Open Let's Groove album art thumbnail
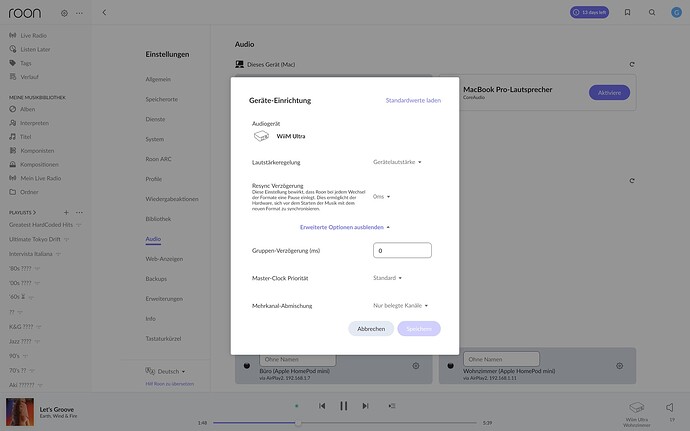Viewport: 690px width, 431px height. 20,412
